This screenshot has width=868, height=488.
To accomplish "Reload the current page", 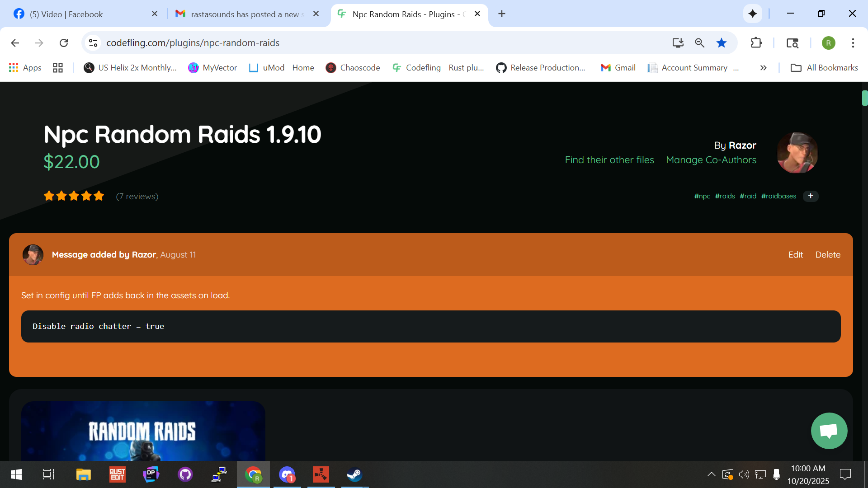I will (64, 43).
